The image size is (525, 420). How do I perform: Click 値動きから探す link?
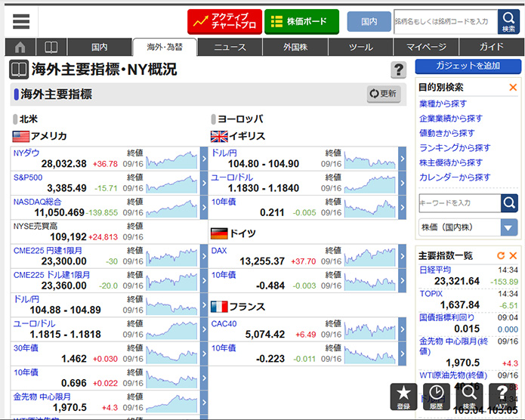pyautogui.click(x=447, y=133)
